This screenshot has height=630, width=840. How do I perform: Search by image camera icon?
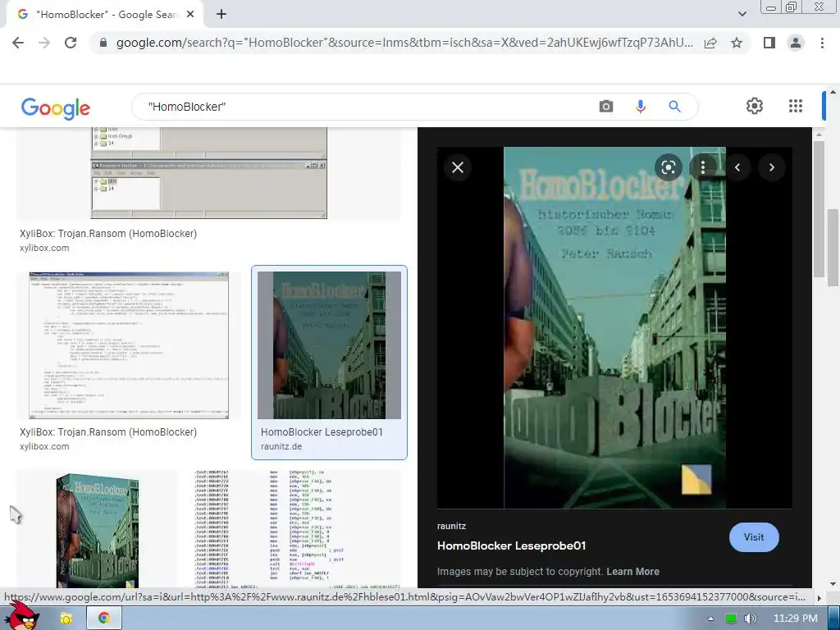pos(606,107)
